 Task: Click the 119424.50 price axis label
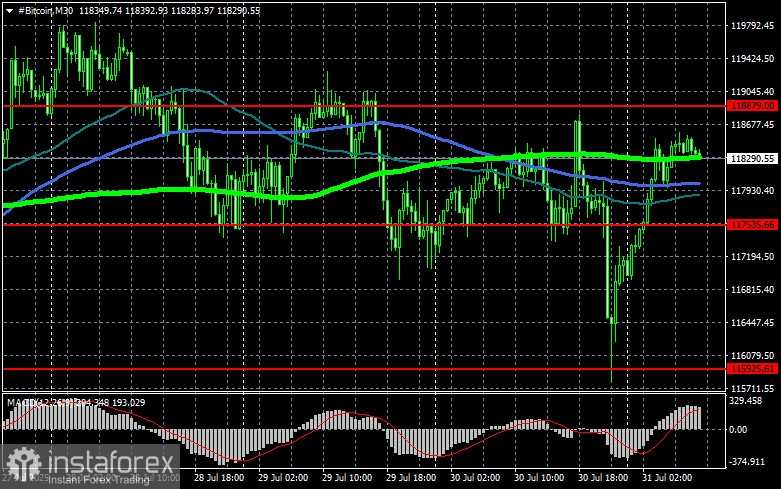(752, 59)
